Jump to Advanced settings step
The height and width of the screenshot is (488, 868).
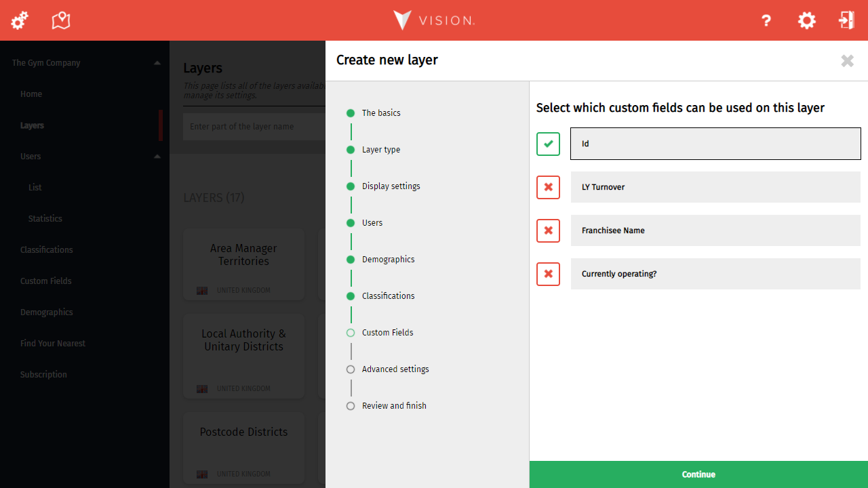(x=395, y=369)
